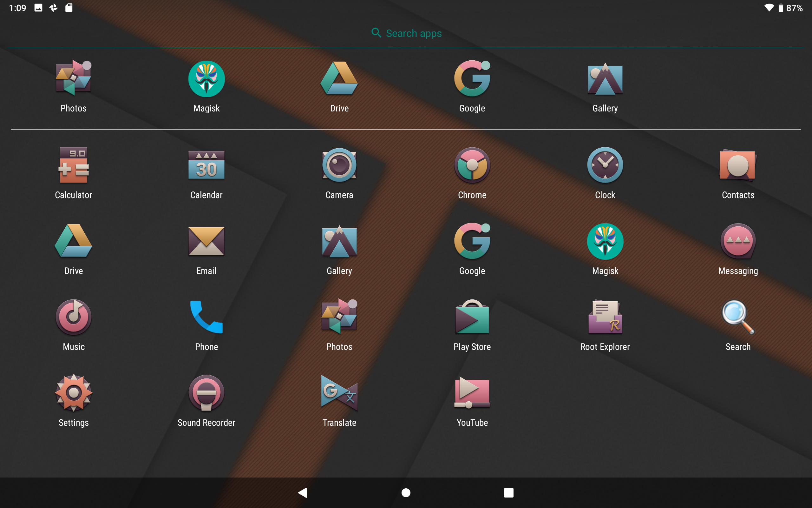812x508 pixels.
Task: Tap the 87% battery indicator
Action: point(790,8)
